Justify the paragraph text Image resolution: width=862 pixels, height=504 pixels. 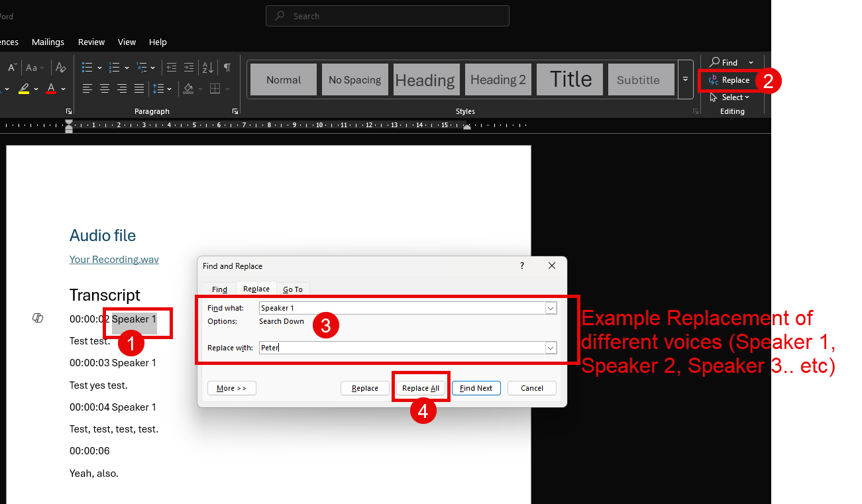click(139, 88)
